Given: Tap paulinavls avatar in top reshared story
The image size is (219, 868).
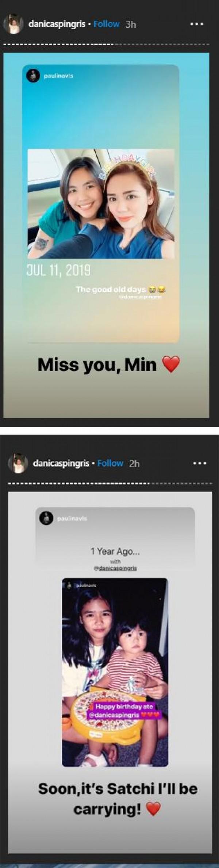Looking at the screenshot, I should pos(33,76).
